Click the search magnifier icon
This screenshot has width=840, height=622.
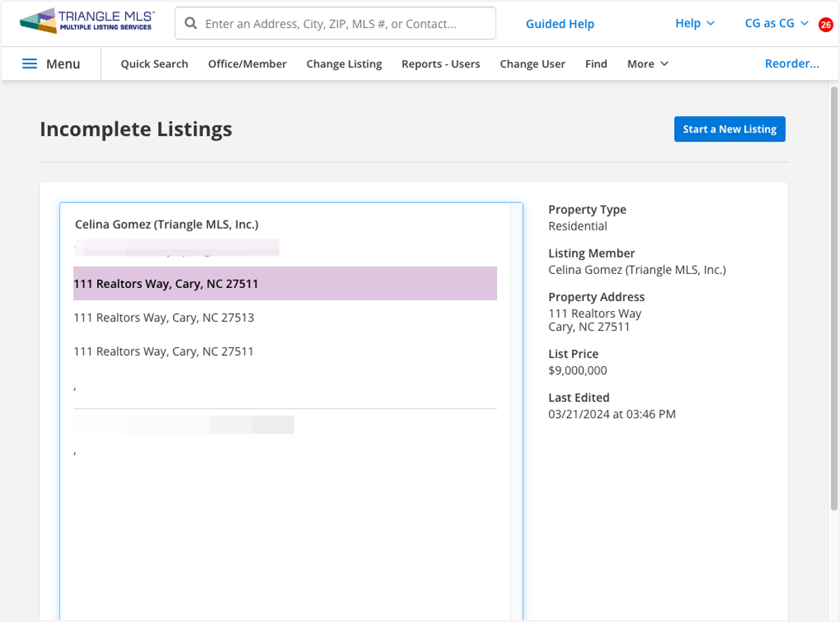pos(190,24)
